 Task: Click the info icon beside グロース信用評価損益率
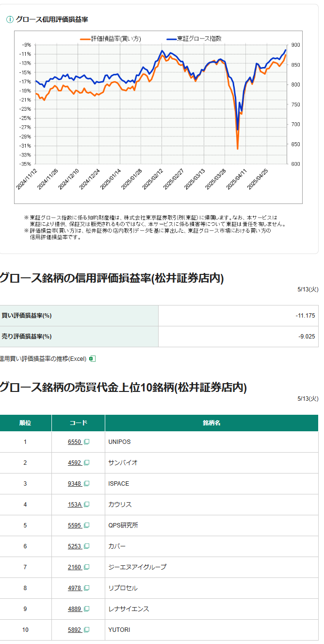click(10, 19)
